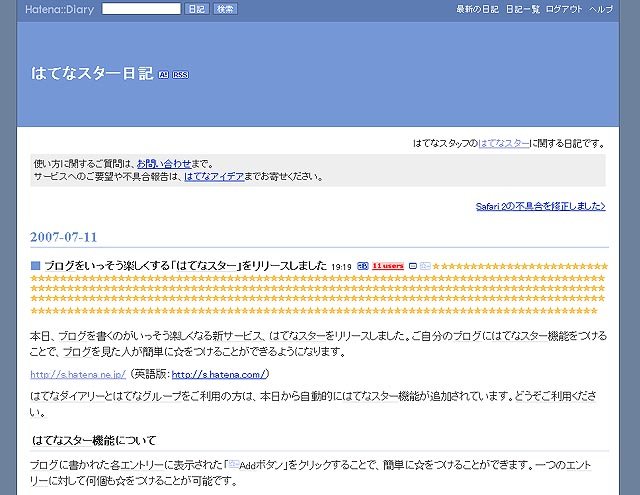The width and height of the screenshot is (640, 495).
Task: Open the はてなアイデア link
Action: point(214,176)
